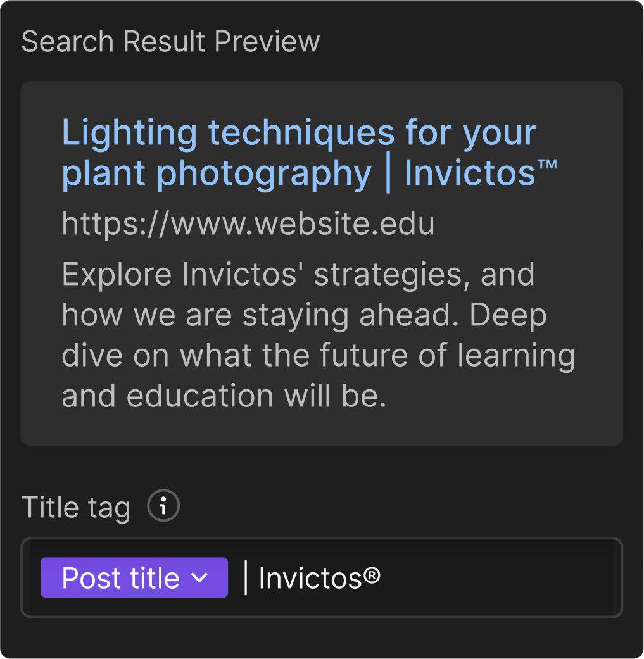Click the Title tag label text

pos(75,507)
